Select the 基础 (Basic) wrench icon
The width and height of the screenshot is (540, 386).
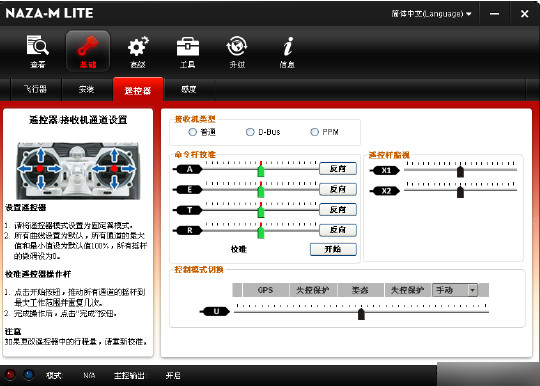(88, 51)
